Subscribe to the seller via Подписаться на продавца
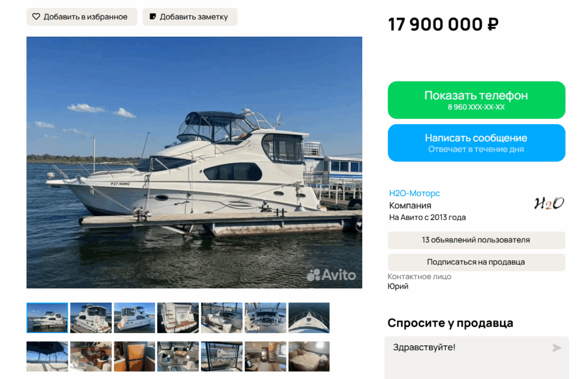This screenshot has width=588, height=379. tap(476, 262)
